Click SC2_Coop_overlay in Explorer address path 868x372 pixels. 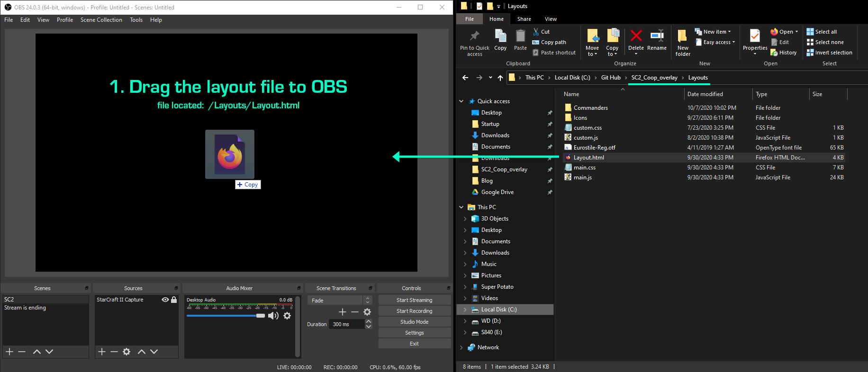point(654,78)
